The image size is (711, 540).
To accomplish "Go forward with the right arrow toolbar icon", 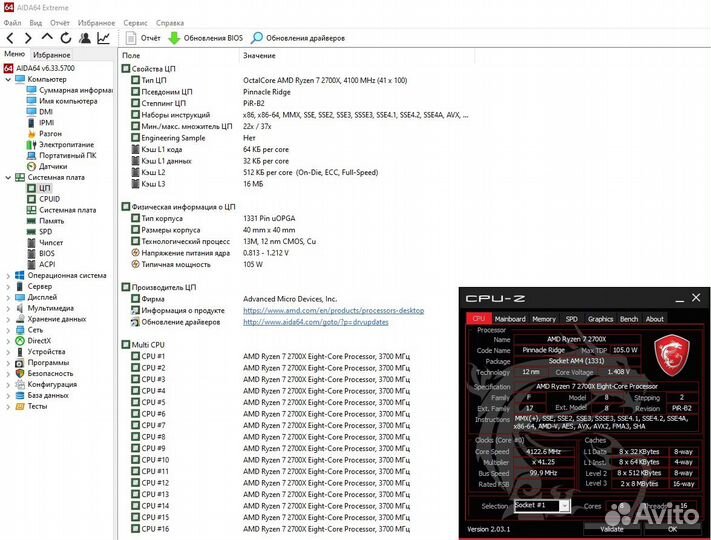I will (x=28, y=38).
